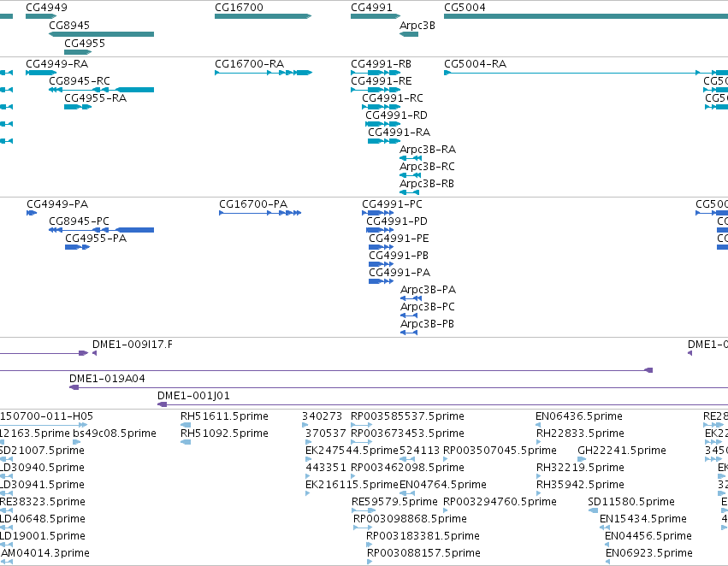Click EST 443351
This screenshot has width=728, height=566.
[326, 468]
